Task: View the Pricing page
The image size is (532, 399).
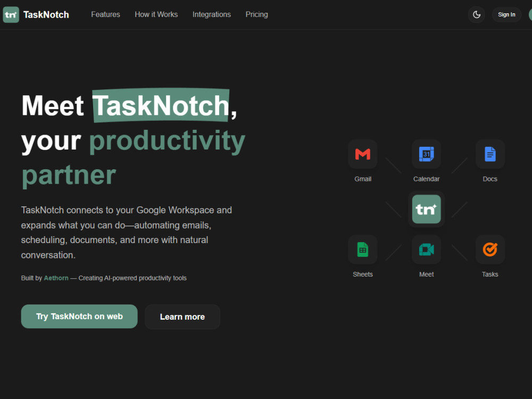Action: click(256, 14)
